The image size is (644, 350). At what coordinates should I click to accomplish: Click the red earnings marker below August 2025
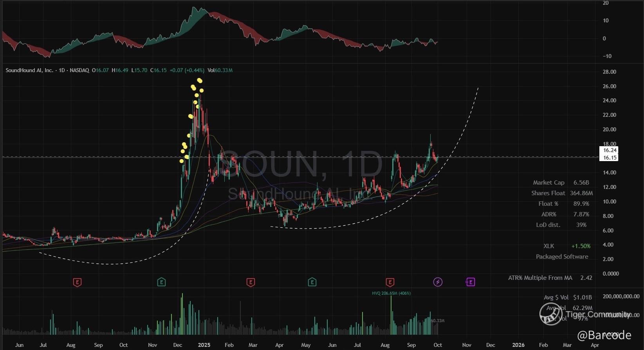390,282
